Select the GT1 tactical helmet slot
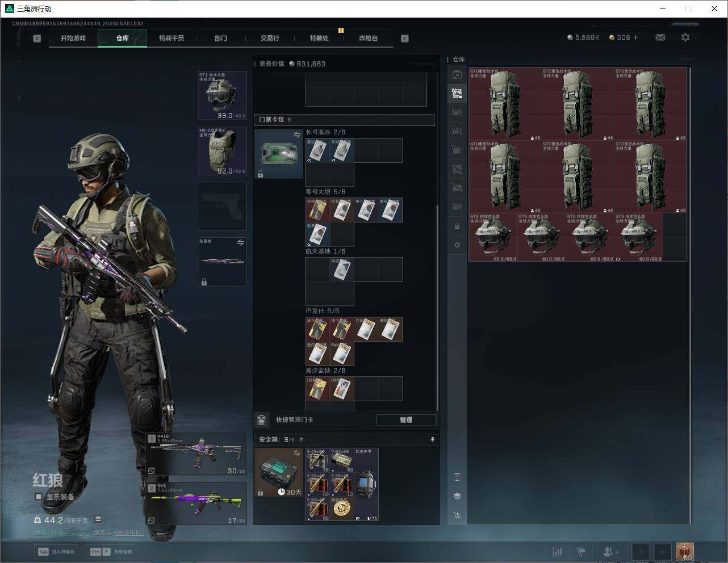728x563 pixels. pyautogui.click(x=222, y=95)
